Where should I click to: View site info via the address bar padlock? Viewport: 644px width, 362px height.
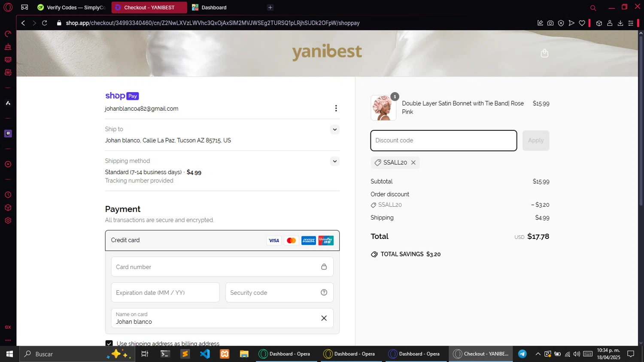click(59, 23)
